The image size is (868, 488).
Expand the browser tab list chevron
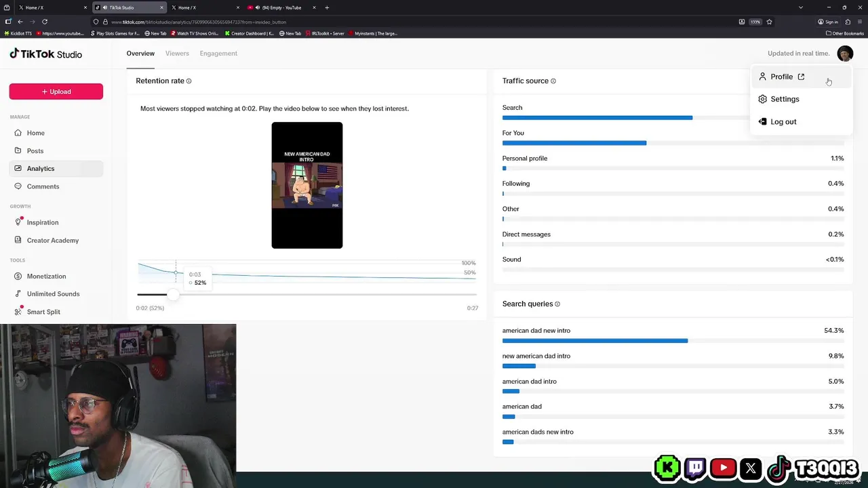(801, 7)
